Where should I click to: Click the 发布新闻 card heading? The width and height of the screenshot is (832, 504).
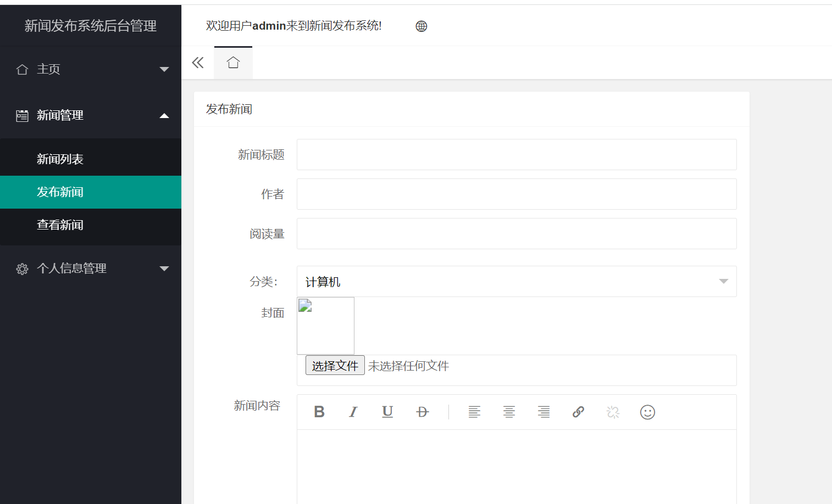(229, 109)
